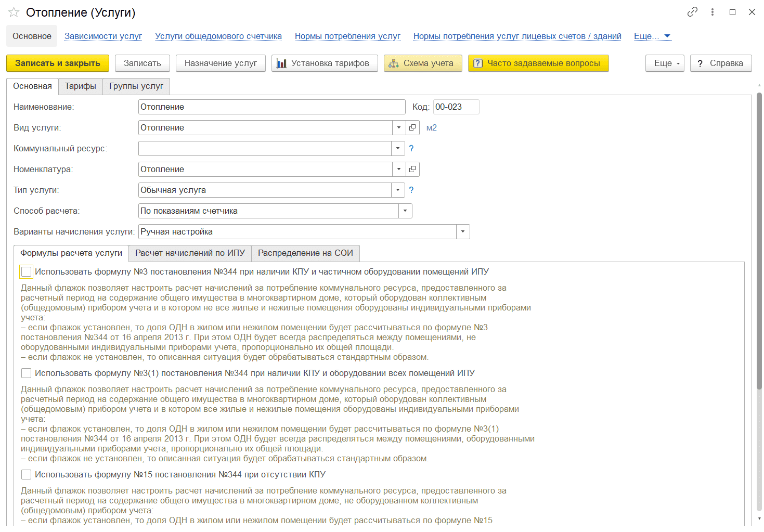
Task: Copy the link using the chain icon
Action: (x=692, y=12)
